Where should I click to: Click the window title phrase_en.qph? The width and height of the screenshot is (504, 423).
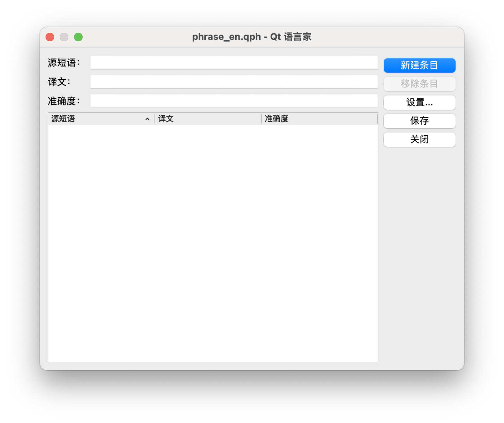[251, 37]
